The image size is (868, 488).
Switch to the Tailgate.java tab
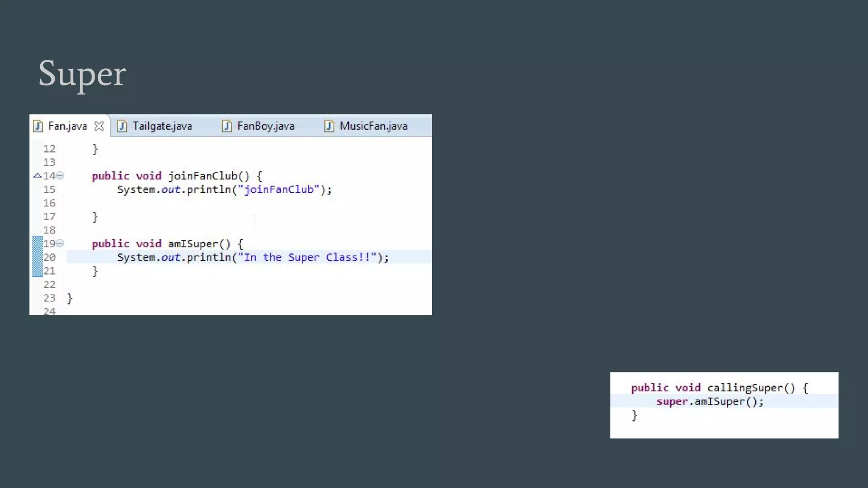coord(162,126)
